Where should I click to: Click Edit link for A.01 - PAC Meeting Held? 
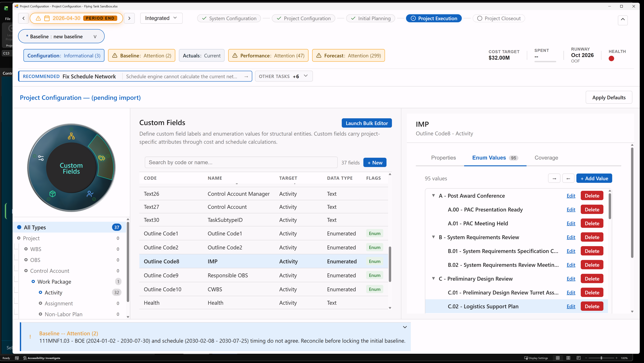click(x=571, y=223)
